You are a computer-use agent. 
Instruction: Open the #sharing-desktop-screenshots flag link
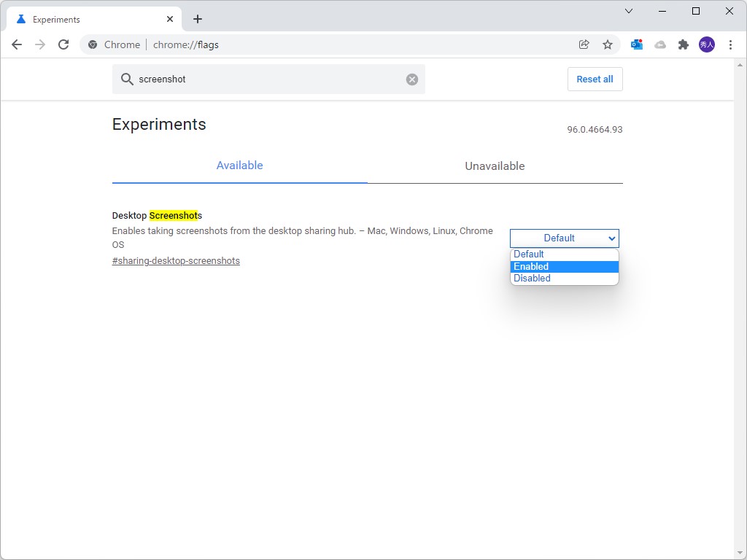click(176, 260)
